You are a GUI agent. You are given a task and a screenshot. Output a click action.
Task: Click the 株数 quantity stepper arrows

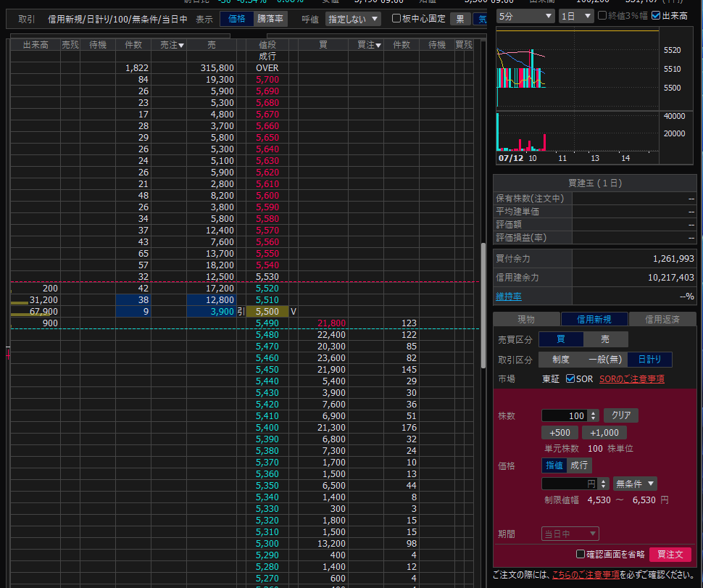pyautogui.click(x=594, y=415)
